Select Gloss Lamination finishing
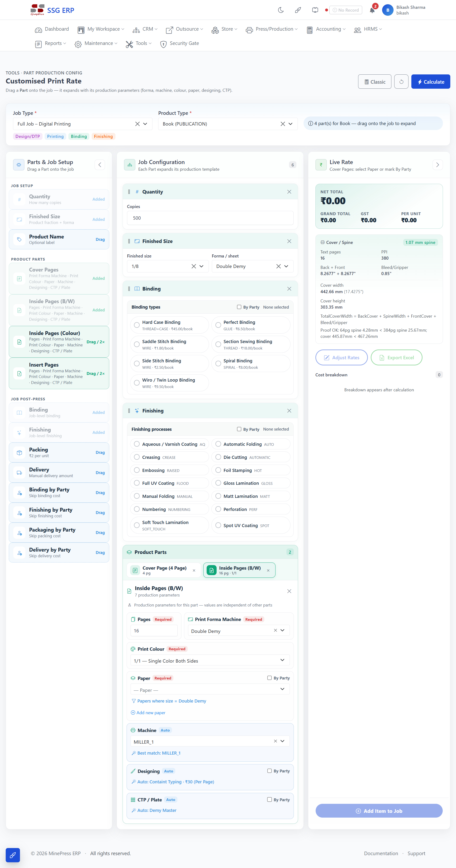 pyautogui.click(x=251, y=483)
